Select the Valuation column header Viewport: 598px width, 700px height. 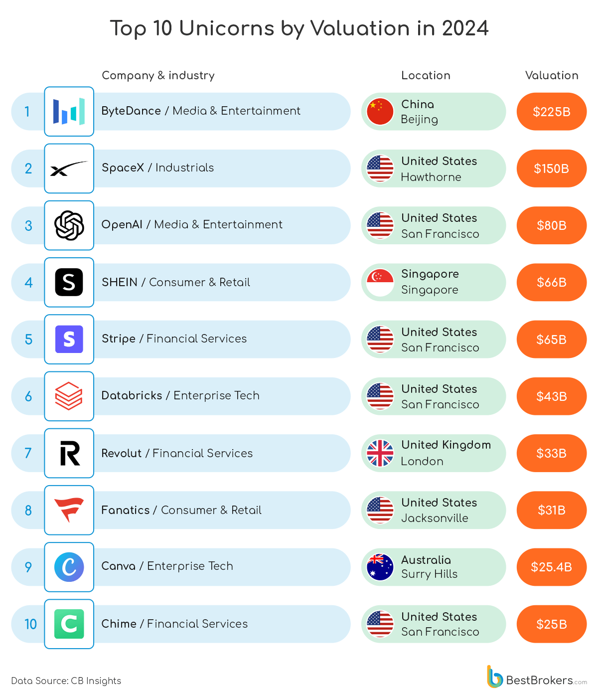(x=552, y=75)
